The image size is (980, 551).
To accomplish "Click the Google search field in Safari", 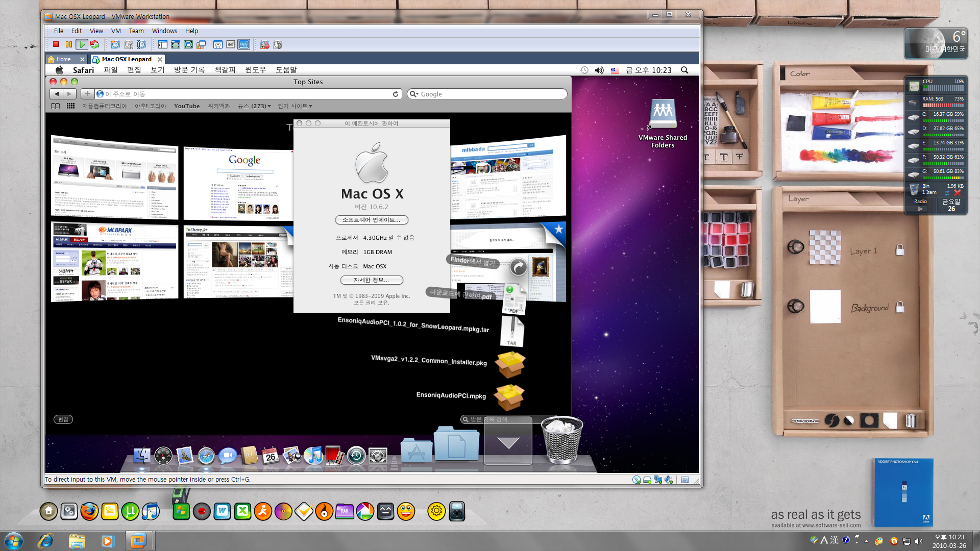I will coord(487,94).
